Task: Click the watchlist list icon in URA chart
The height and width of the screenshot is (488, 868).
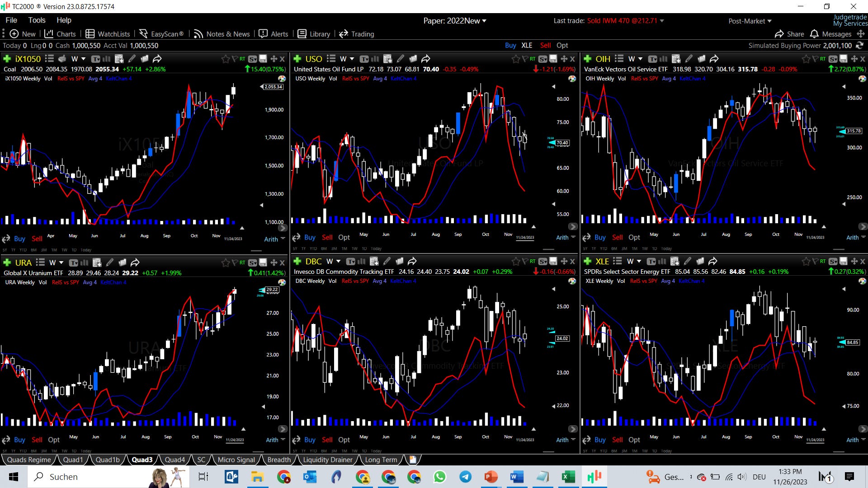Action: tap(40, 263)
